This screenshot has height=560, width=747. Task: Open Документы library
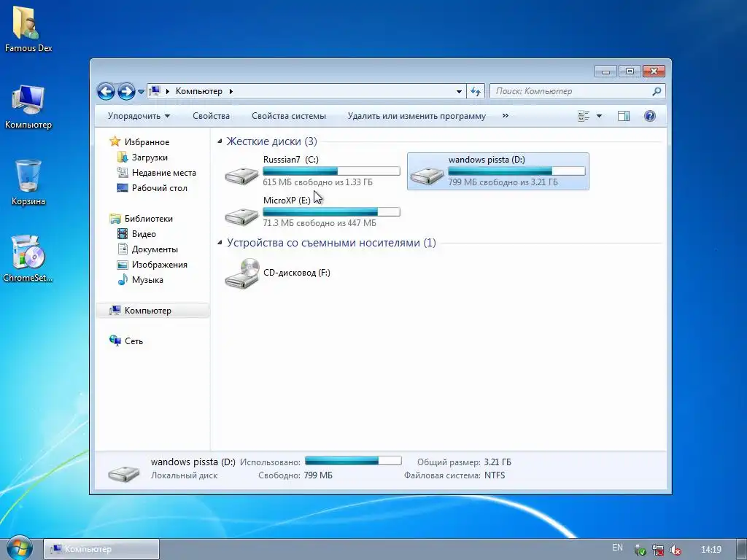[x=155, y=249]
